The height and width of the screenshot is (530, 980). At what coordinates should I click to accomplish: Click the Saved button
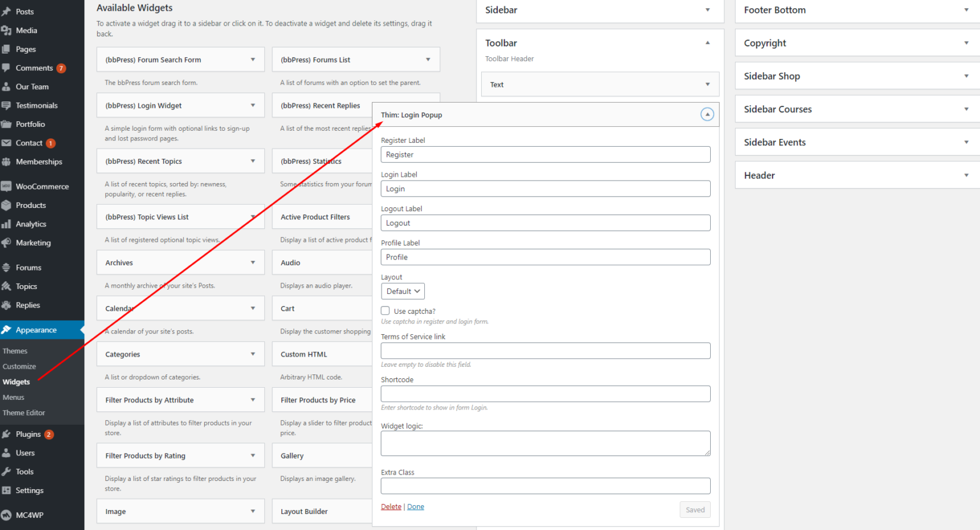tap(695, 510)
